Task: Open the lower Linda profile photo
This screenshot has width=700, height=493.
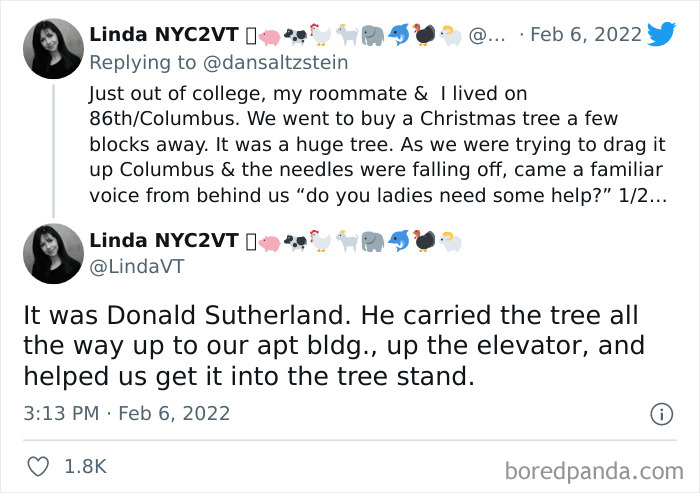Action: pos(52,254)
